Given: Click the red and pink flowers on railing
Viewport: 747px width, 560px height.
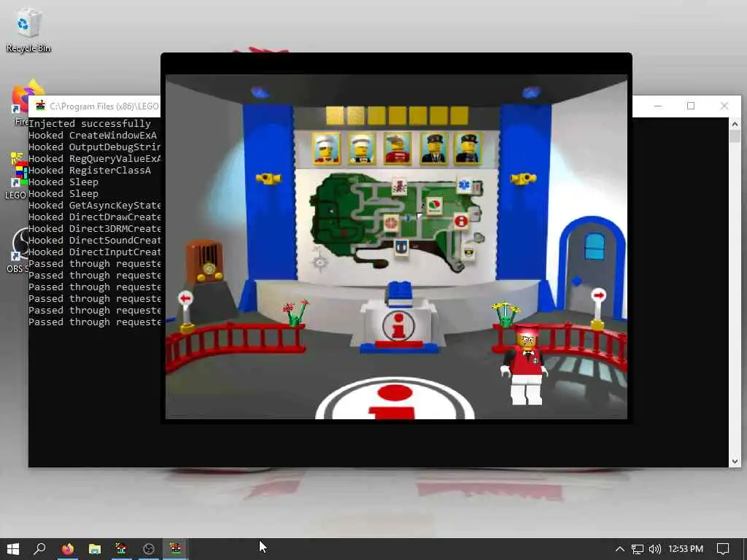Looking at the screenshot, I should click(296, 313).
